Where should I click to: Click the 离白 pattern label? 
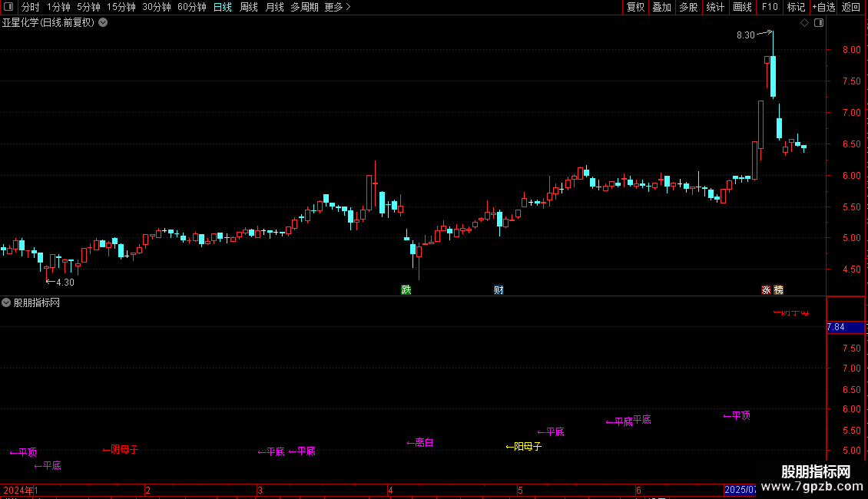coord(420,442)
